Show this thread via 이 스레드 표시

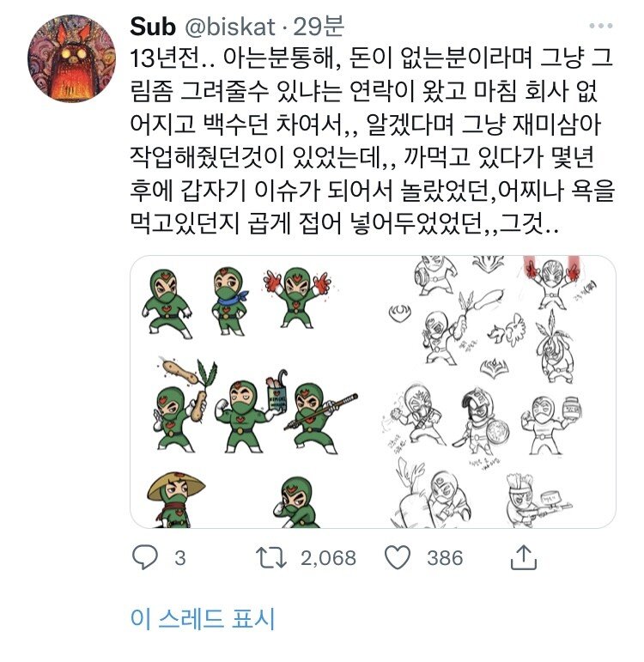[203, 619]
